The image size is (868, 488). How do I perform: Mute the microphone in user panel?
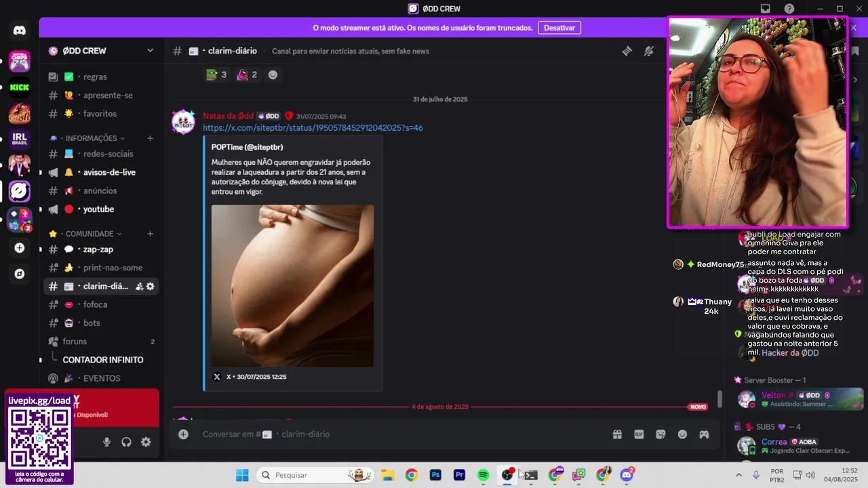tap(106, 442)
